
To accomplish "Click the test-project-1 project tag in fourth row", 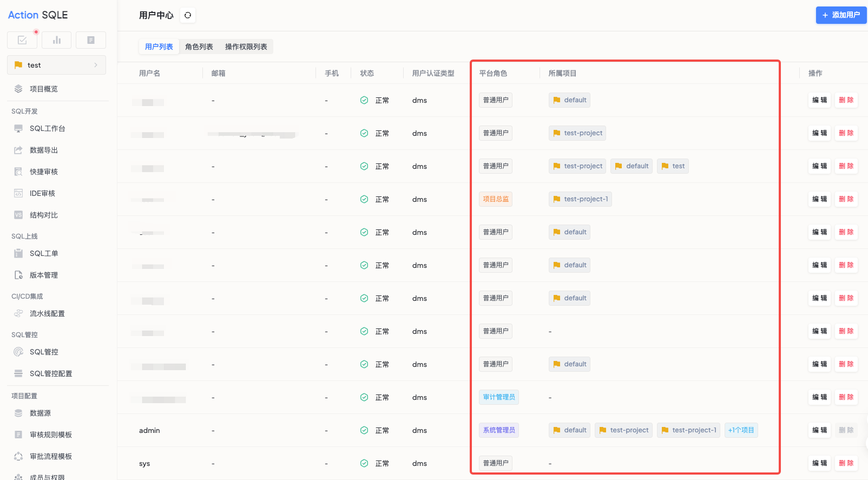I will coord(580,199).
